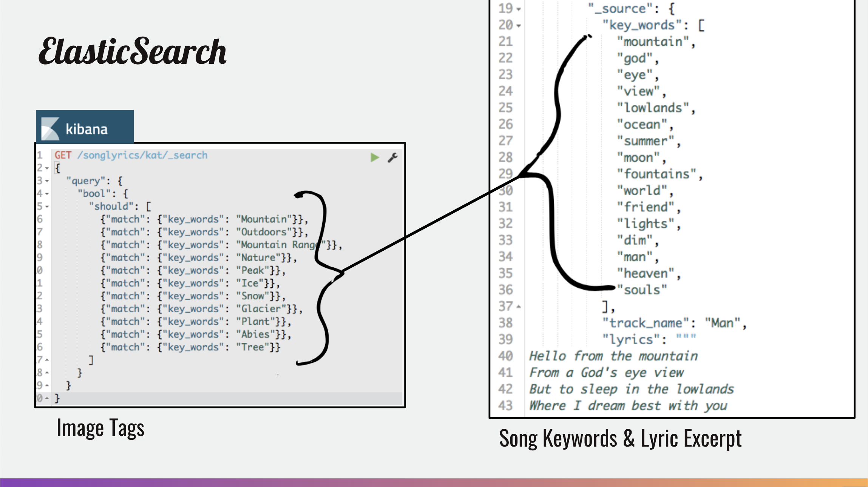Open the wrench settings icon in Kibana console
Viewport: 868px width, 487px height.
393,157
